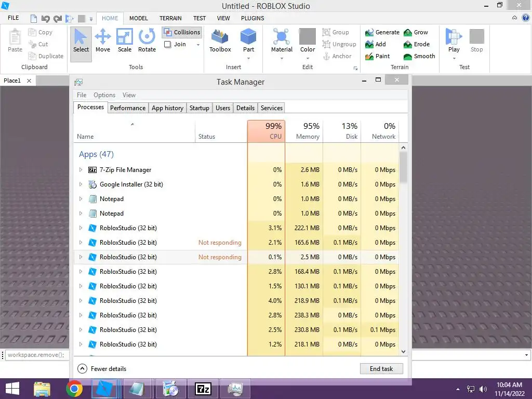The width and height of the screenshot is (532, 399).
Task: Close the Place1 document tab
Action: [29, 81]
